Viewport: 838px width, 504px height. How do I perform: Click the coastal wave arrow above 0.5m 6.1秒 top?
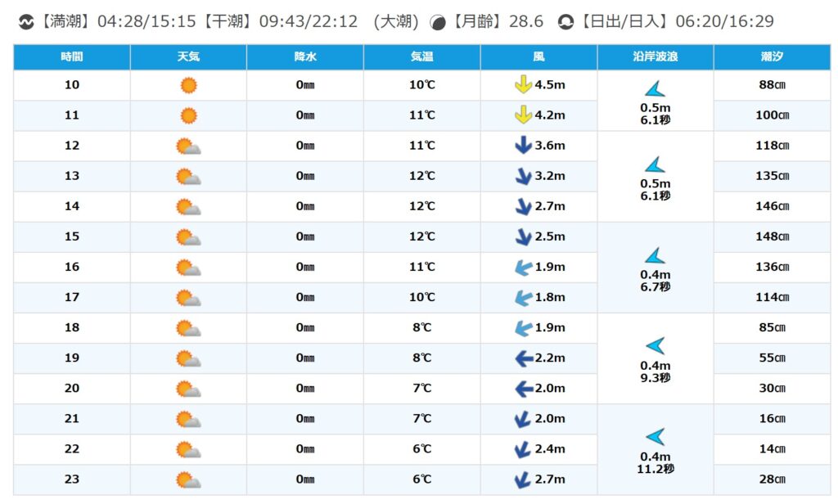(655, 90)
